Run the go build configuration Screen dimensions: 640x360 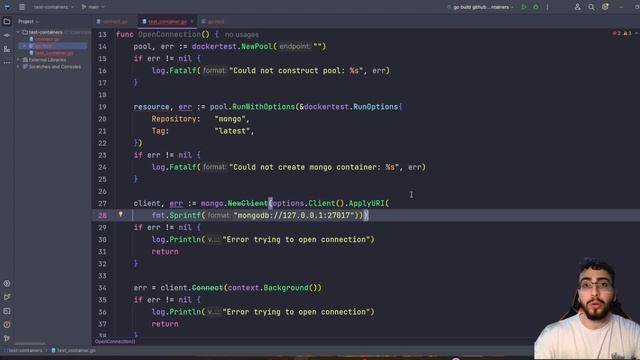coord(524,7)
